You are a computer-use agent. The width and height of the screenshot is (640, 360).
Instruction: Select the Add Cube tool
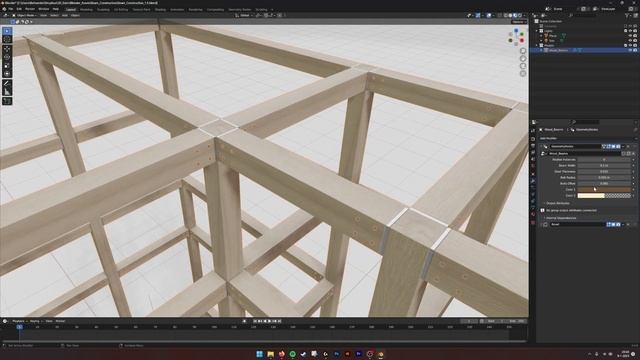pos(7,101)
